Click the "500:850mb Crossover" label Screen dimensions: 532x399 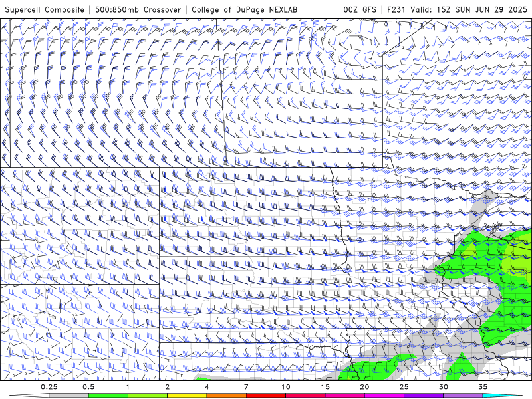pyautogui.click(x=138, y=9)
